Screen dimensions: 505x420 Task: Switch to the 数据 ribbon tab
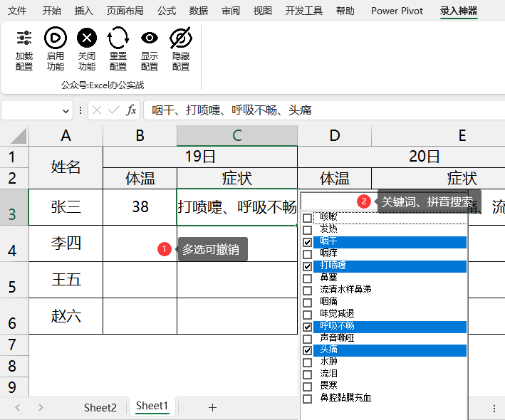(199, 11)
